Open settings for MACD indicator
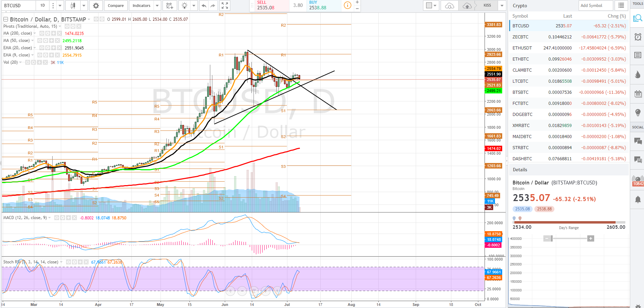The height and width of the screenshot is (308, 644). pyautogui.click(x=63, y=218)
